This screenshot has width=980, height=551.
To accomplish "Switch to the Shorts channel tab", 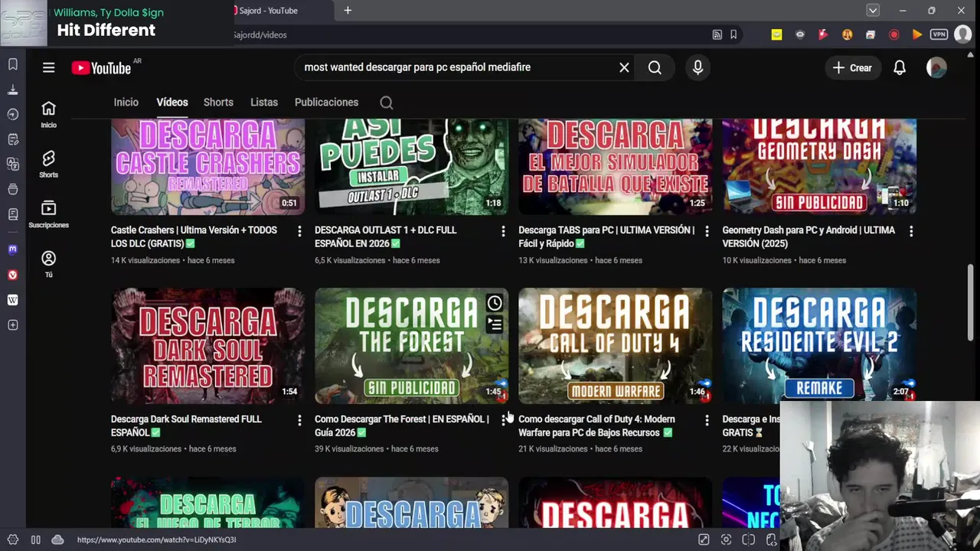I will [x=218, y=103].
